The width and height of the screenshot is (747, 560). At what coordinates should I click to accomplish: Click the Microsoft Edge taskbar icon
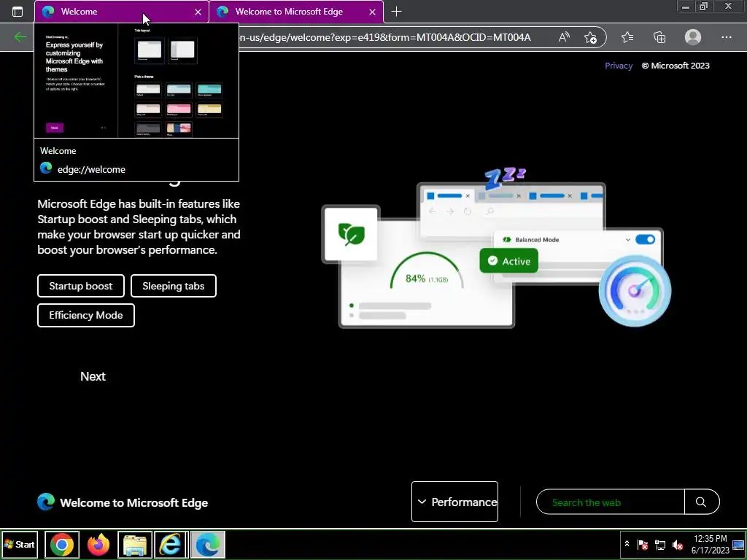tap(208, 544)
